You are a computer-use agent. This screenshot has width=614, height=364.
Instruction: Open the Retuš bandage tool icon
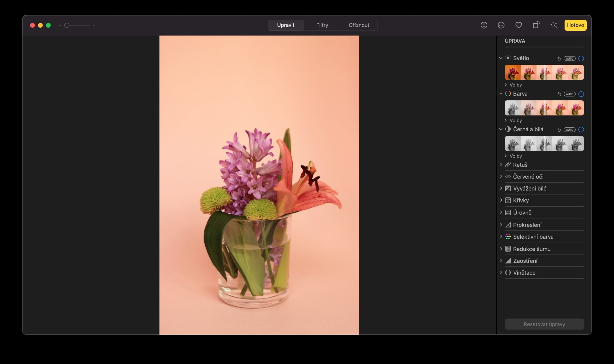coord(508,165)
